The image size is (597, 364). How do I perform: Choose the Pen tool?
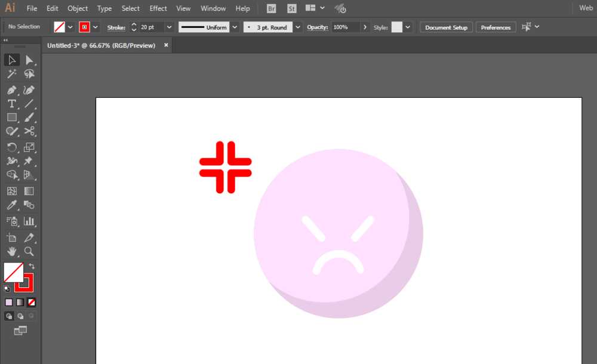pos(12,90)
